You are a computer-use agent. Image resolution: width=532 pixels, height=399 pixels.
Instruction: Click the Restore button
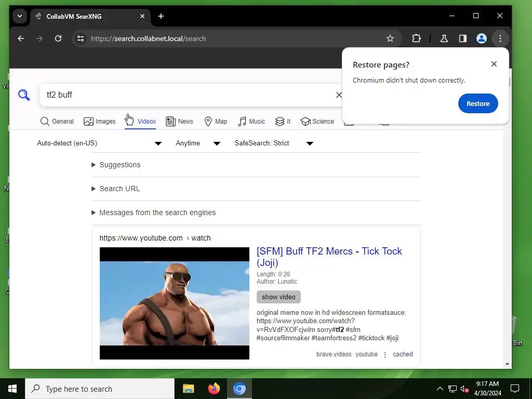pyautogui.click(x=478, y=103)
